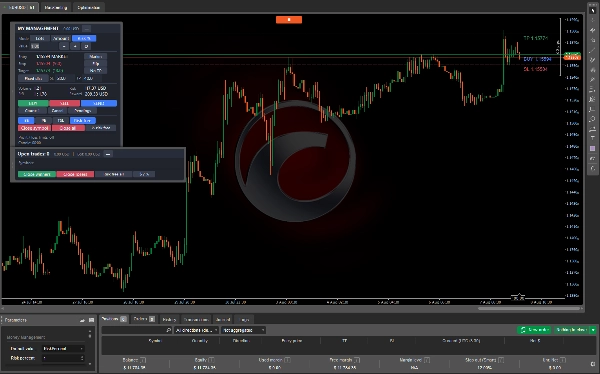Toggle the SL option button
600x374 pixels.
[x=26, y=120]
